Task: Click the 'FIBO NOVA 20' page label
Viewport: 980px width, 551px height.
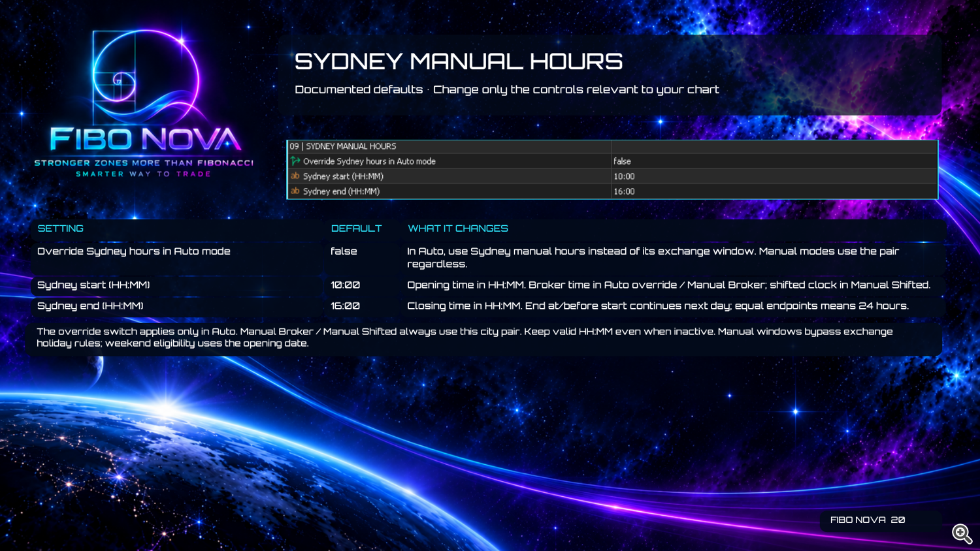Action: point(868,520)
